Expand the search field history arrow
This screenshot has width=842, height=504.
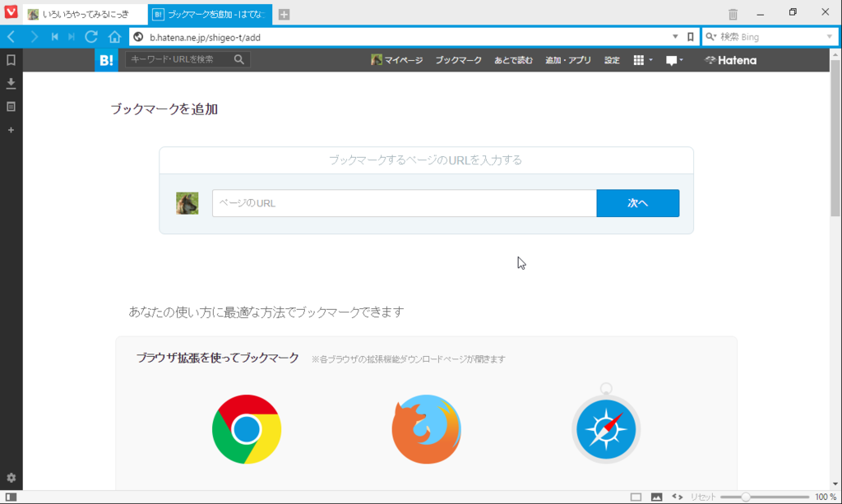(x=829, y=37)
